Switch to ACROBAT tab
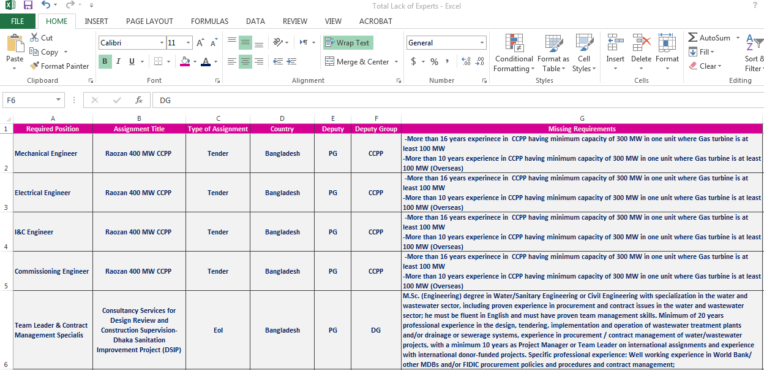The image size is (764, 370). (x=376, y=21)
